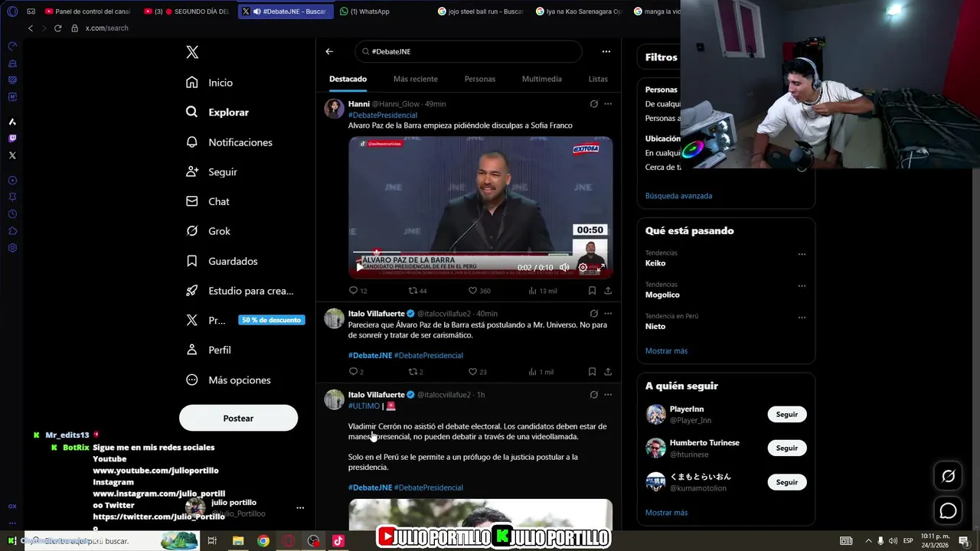This screenshot has height=551, width=980.
Task: Open video settings gear in player
Action: tap(583, 267)
